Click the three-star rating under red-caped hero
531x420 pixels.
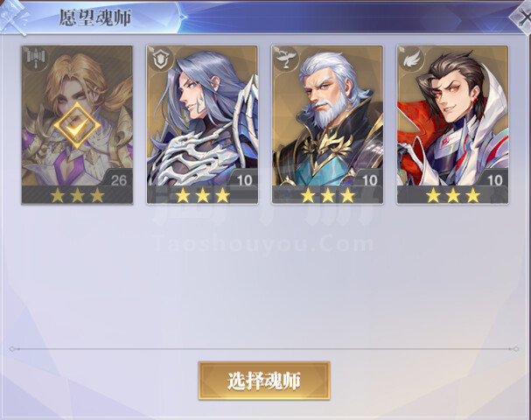pyautogui.click(x=453, y=195)
